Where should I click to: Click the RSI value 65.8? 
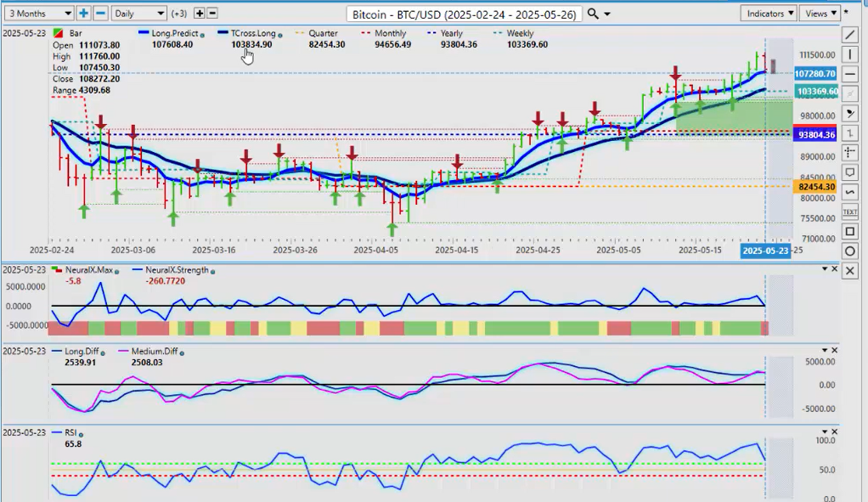click(x=72, y=444)
